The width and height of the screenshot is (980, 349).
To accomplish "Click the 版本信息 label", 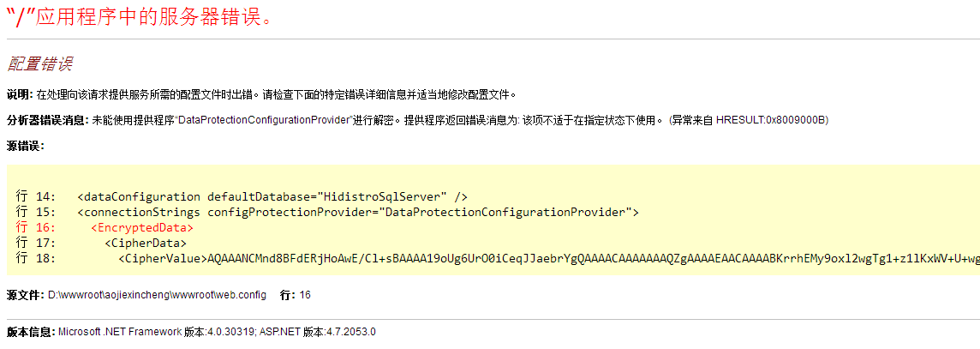I will 31,331.
